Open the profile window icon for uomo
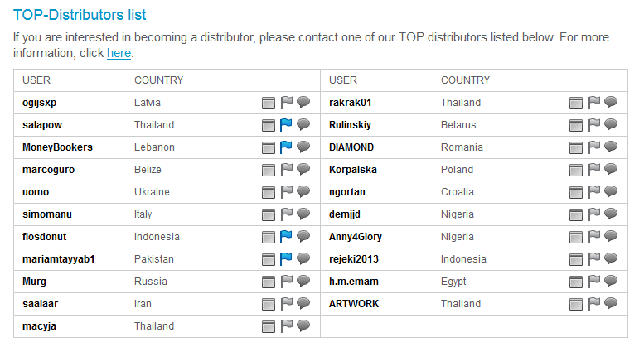The image size is (644, 347). click(x=269, y=192)
